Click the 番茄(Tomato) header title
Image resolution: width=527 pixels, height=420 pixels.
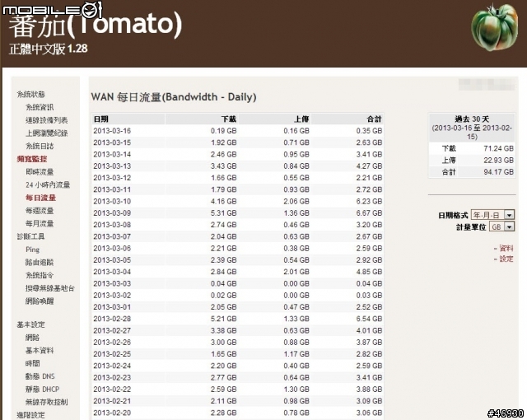tap(96, 24)
